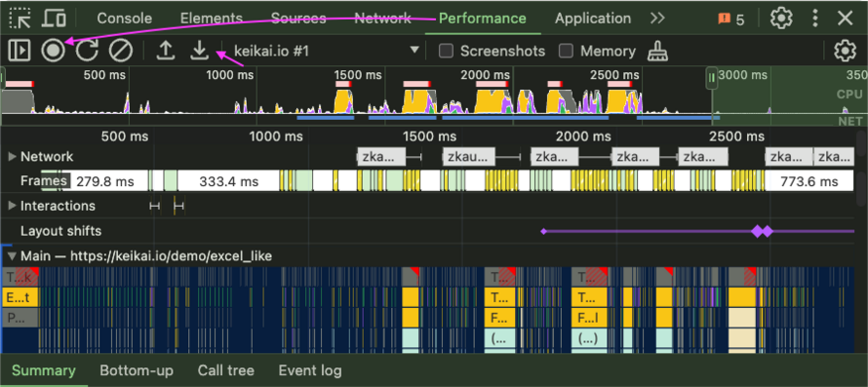Expand the Interactions track
The width and height of the screenshot is (868, 387).
pos(12,206)
